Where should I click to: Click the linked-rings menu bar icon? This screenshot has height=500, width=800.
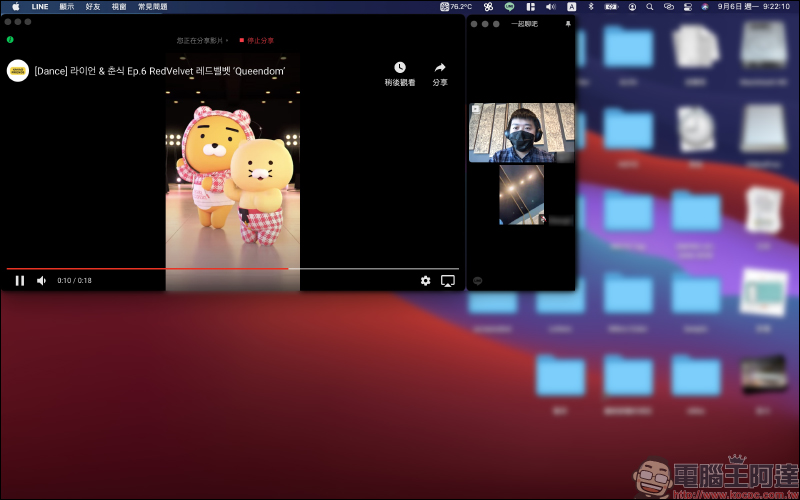click(669, 7)
